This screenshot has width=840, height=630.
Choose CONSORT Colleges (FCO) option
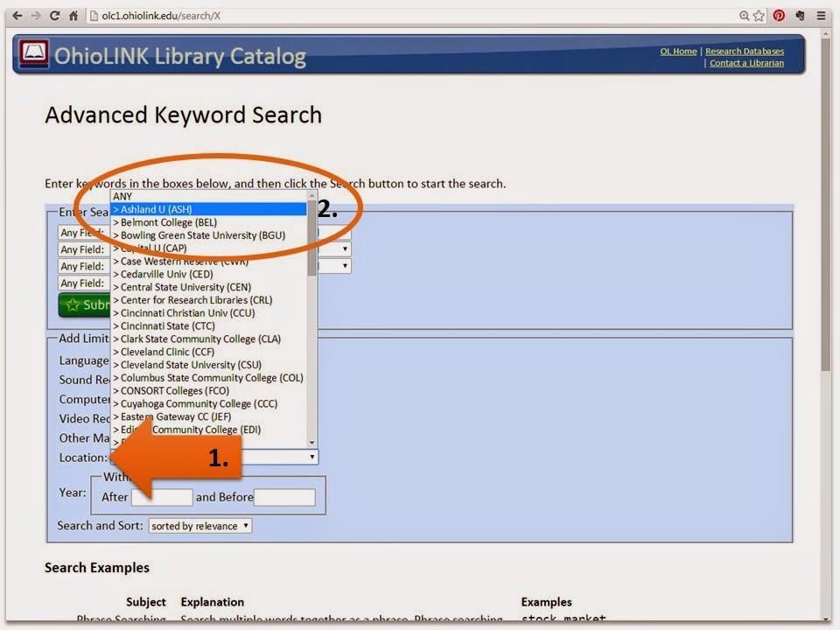pos(208,390)
